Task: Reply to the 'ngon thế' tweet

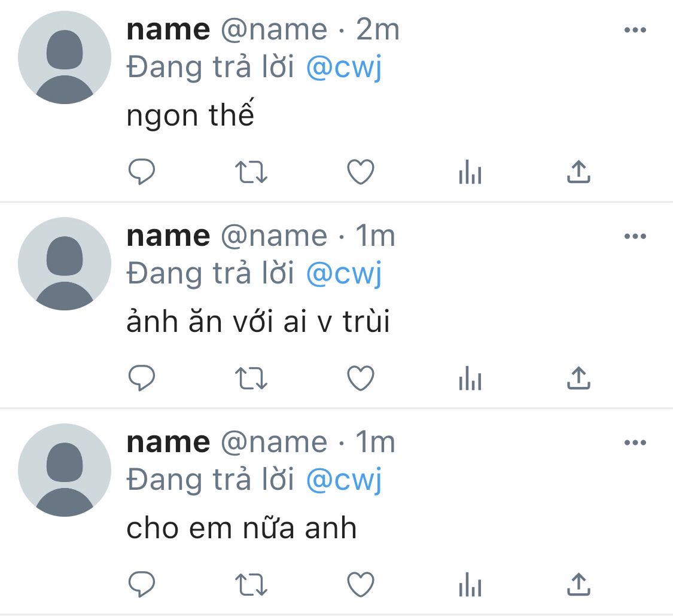Action: coord(142,172)
